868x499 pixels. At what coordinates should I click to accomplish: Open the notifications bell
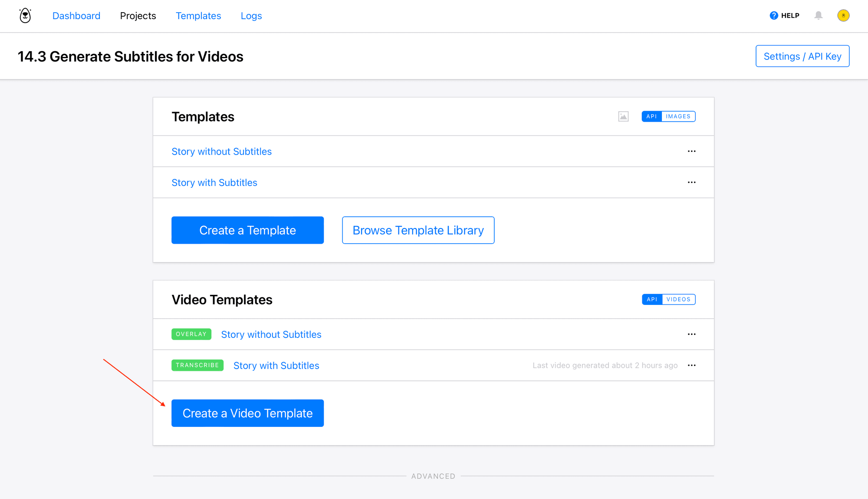point(818,16)
